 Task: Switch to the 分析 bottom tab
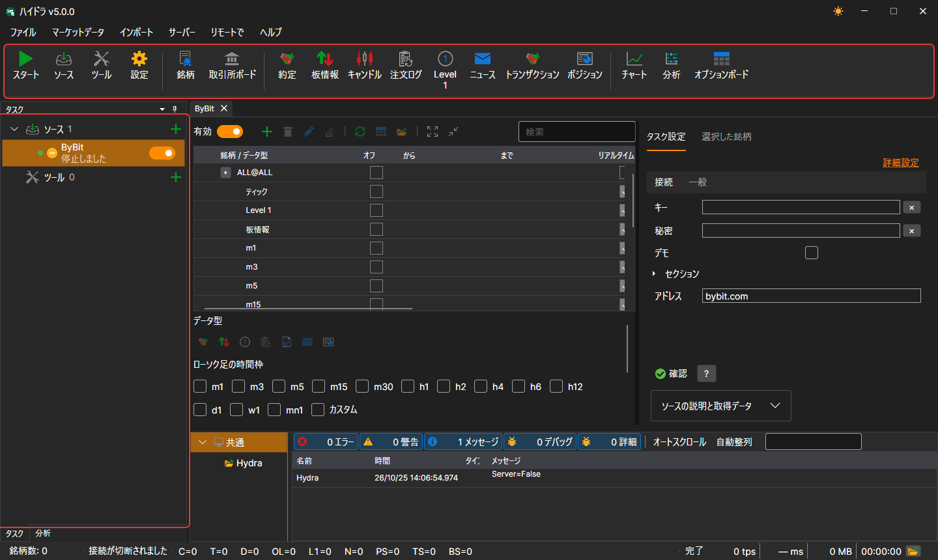[x=43, y=533]
